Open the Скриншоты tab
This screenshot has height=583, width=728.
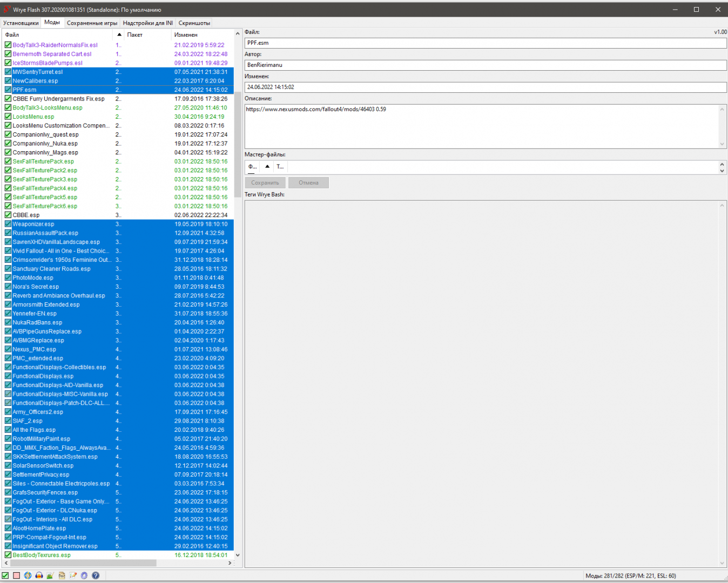194,23
